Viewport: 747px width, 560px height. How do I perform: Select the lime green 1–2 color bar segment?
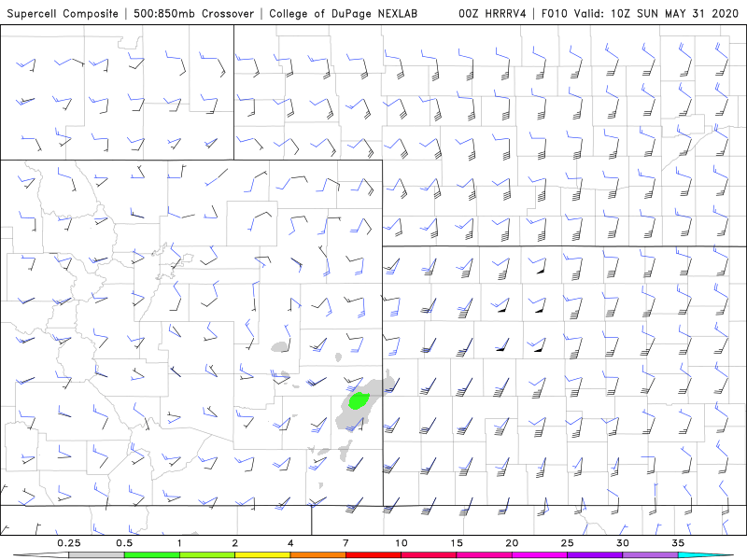click(207, 555)
